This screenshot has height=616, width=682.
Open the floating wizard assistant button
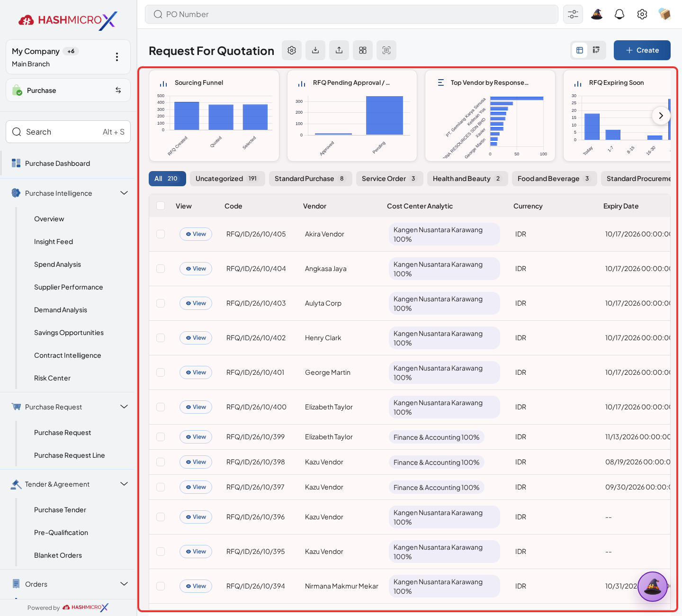(x=653, y=587)
